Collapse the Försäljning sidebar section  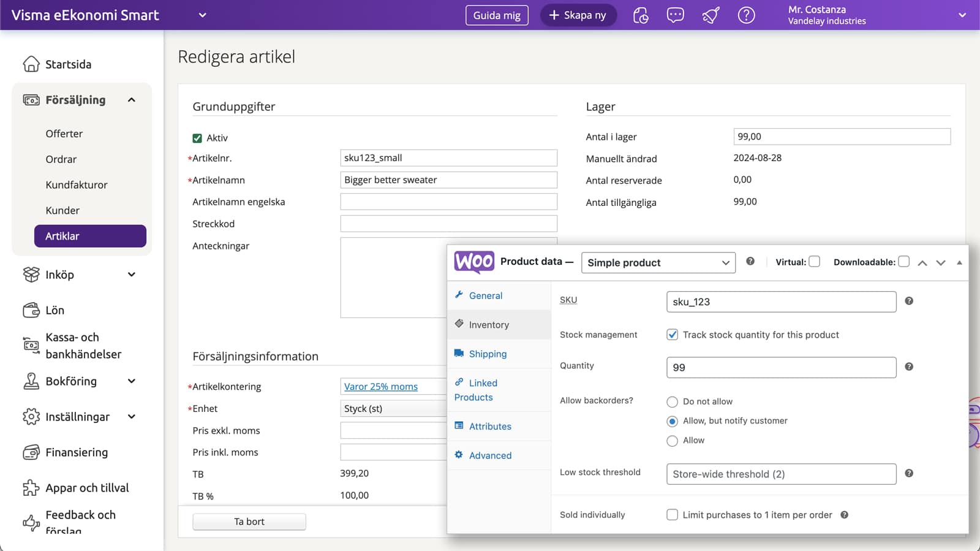(132, 100)
